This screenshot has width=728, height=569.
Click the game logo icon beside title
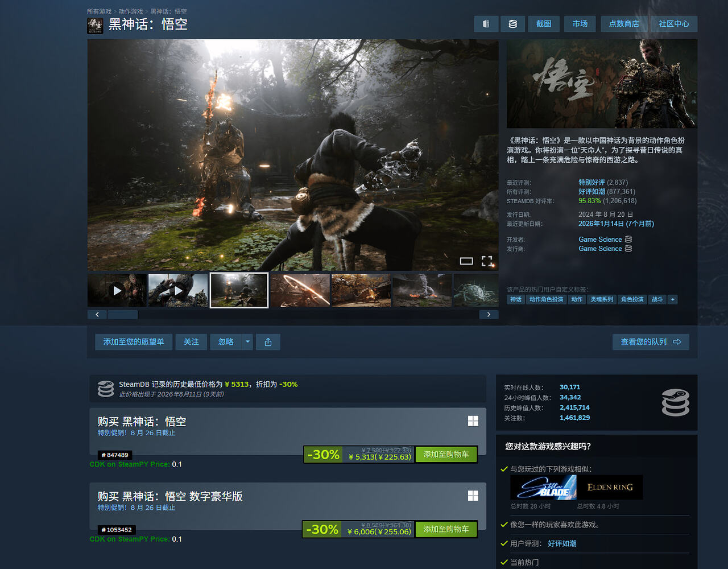(95, 26)
